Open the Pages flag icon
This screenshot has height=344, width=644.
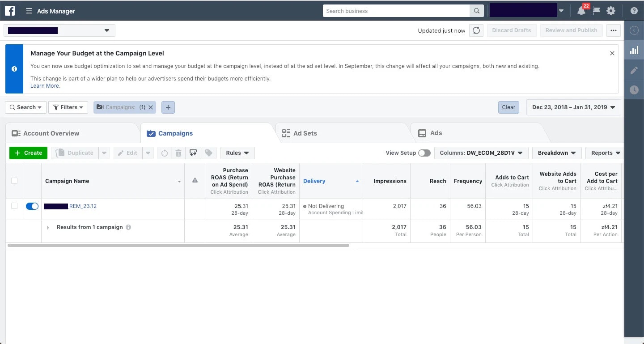pos(596,11)
